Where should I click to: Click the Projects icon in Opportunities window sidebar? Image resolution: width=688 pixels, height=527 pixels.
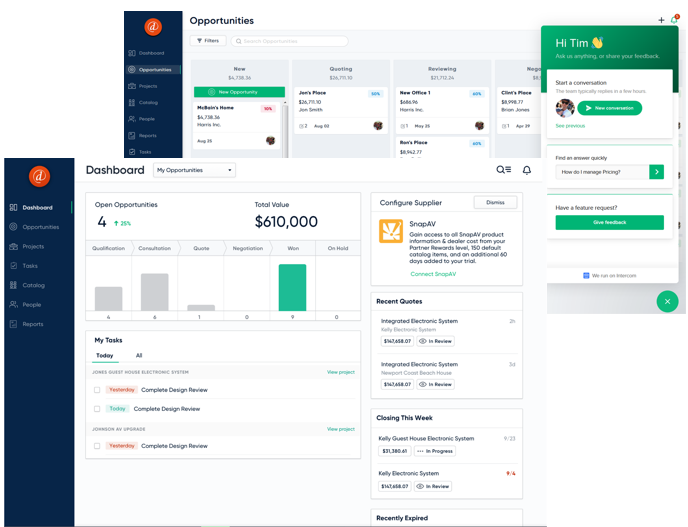point(132,86)
